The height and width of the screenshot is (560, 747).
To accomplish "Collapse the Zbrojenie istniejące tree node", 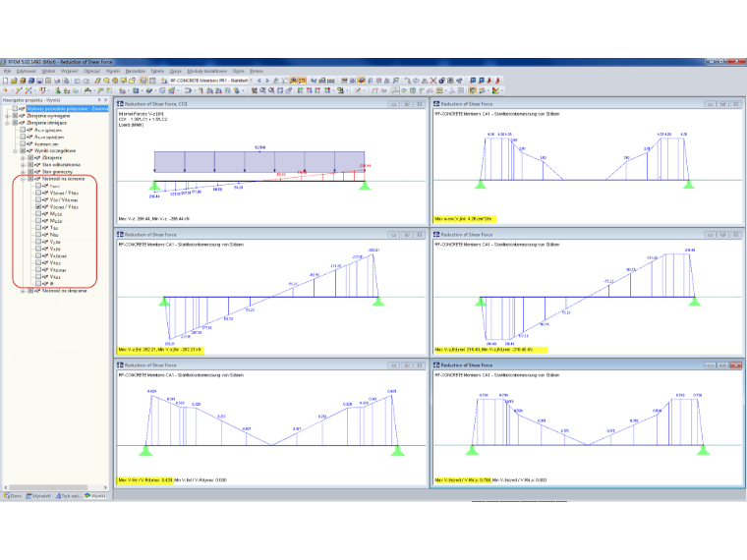I will (x=8, y=123).
